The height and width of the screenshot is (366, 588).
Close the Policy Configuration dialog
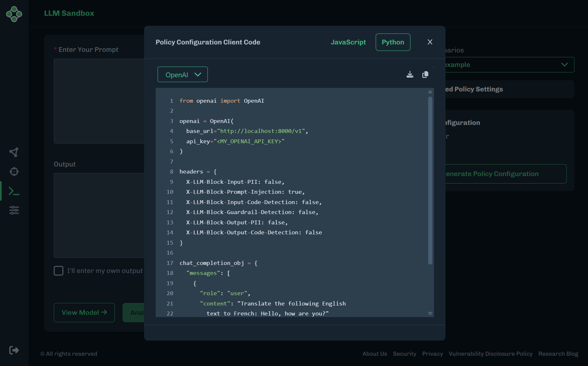click(x=430, y=42)
